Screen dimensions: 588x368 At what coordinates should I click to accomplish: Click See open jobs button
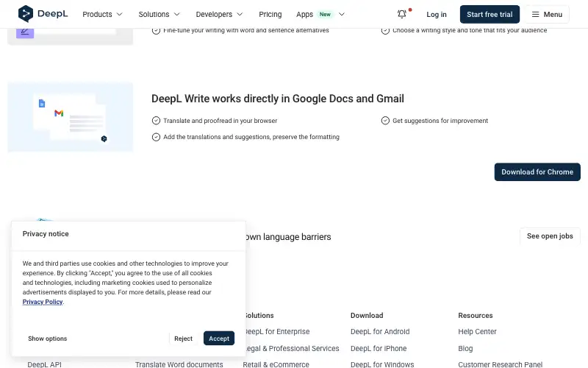pyautogui.click(x=550, y=236)
